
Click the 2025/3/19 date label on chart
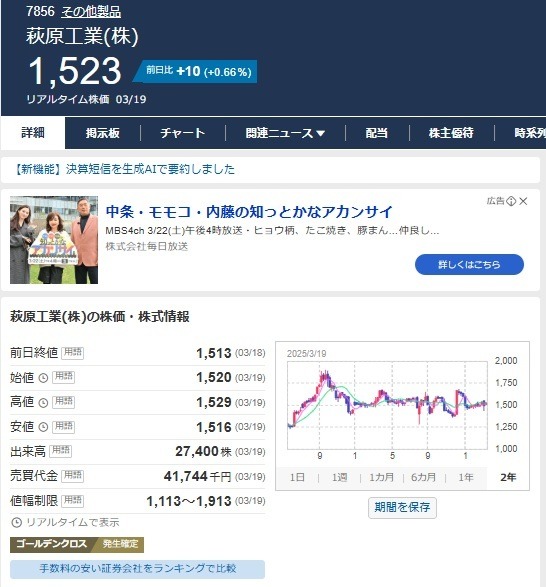[306, 354]
